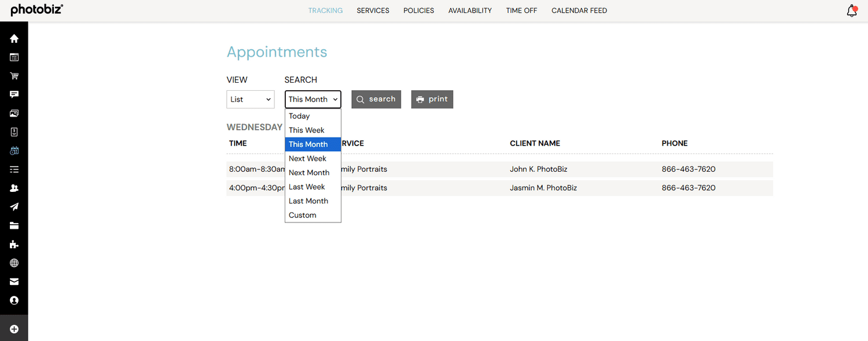Image resolution: width=868 pixels, height=341 pixels.
Task: Choose highlighted This Month option
Action: click(x=312, y=144)
